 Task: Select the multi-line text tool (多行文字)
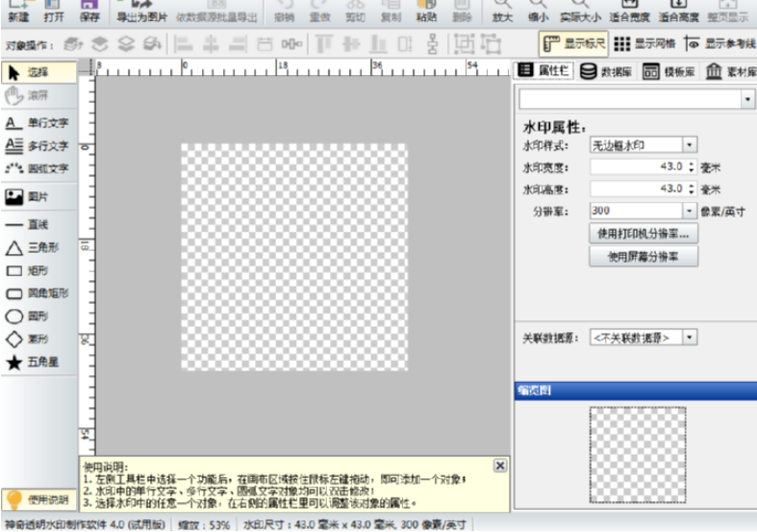[38, 145]
